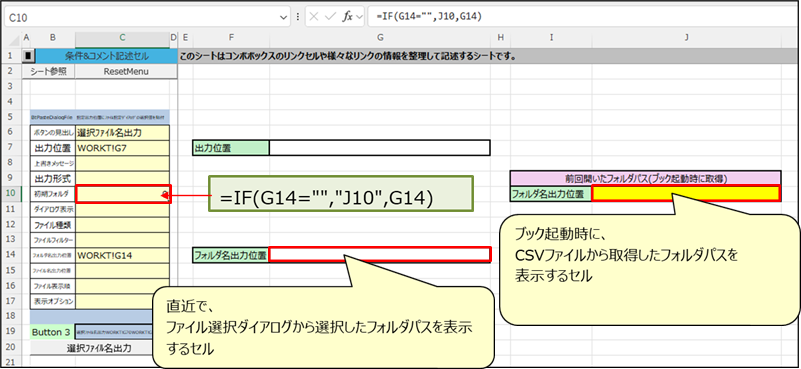Select the ボタンの見出し label cell
The height and width of the screenshot is (369, 801).
click(x=53, y=133)
